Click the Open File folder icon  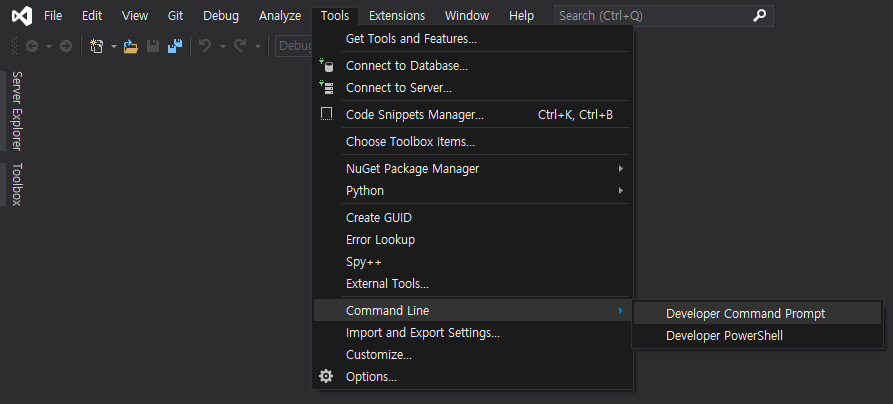(x=131, y=46)
